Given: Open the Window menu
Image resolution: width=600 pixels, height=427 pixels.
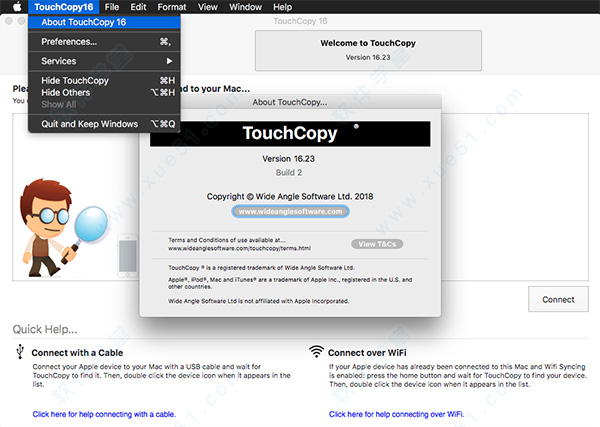Looking at the screenshot, I should pyautogui.click(x=245, y=7).
